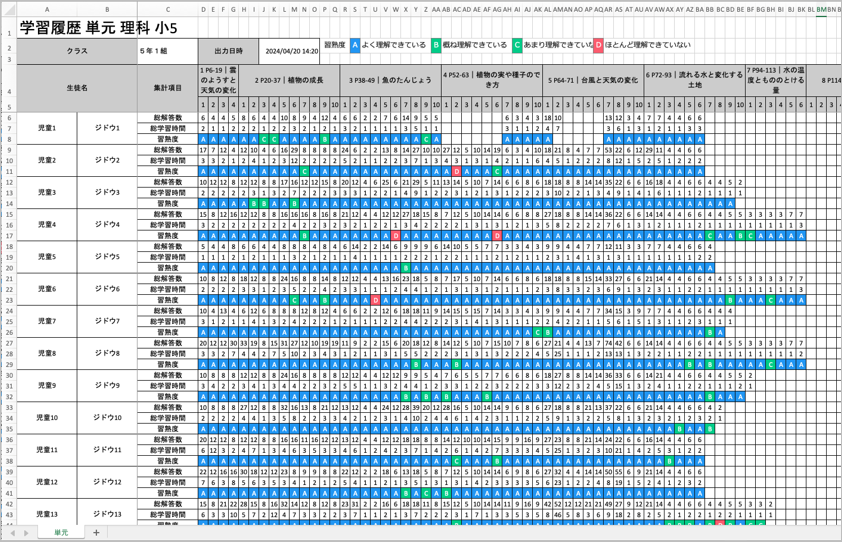Select the title cell 学習履歴 単元 理科 小5
The image size is (842, 542).
click(98, 28)
